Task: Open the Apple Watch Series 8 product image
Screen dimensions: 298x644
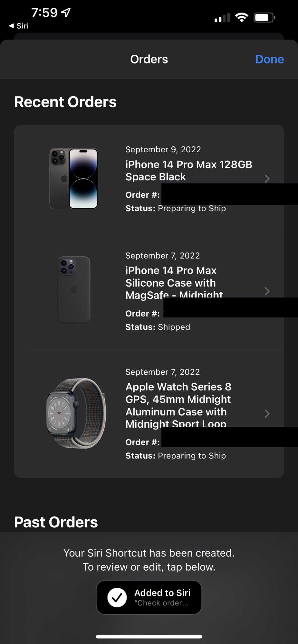Action: click(76, 413)
